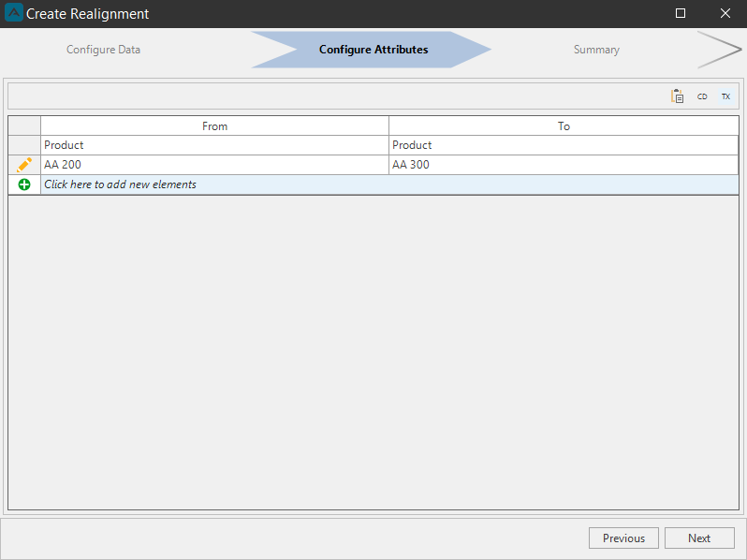The height and width of the screenshot is (560, 747).
Task: Switch display to TX text mode
Action: click(x=725, y=96)
